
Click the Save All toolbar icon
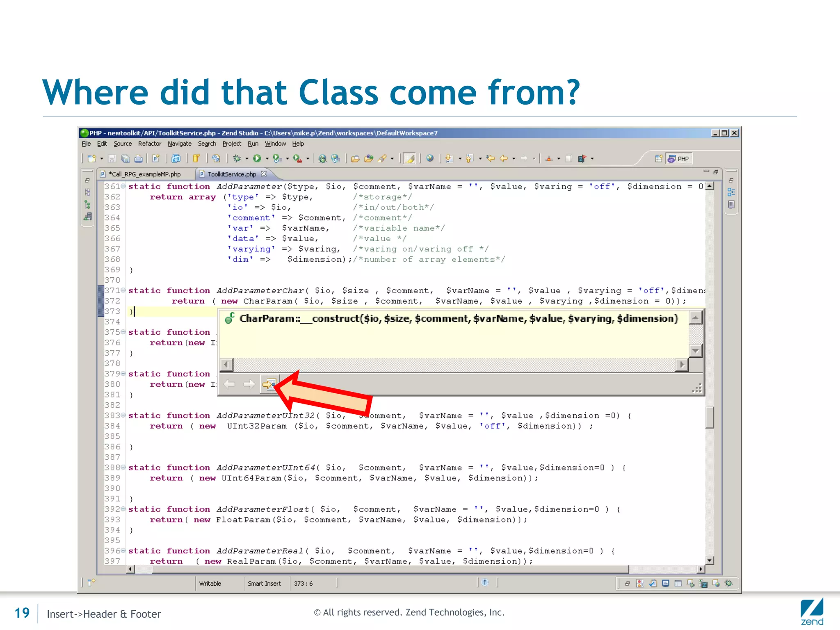click(125, 159)
